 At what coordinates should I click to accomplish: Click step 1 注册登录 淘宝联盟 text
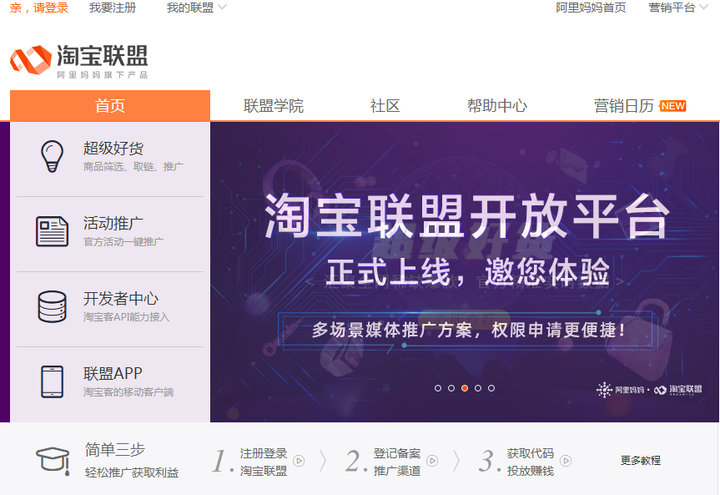[x=264, y=462]
